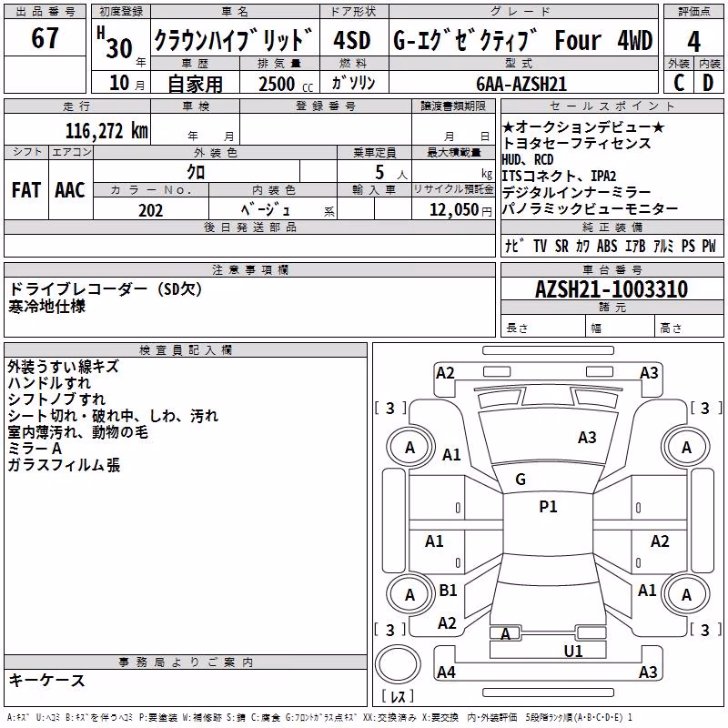728x728 pixels.
Task: Select the door type 4SD
Action: (x=352, y=40)
